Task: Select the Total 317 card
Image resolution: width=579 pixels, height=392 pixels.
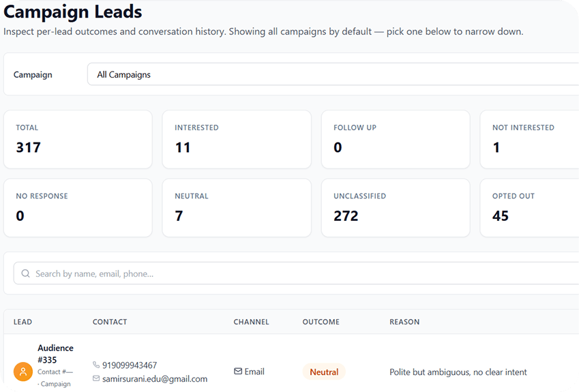Action: pos(78,140)
